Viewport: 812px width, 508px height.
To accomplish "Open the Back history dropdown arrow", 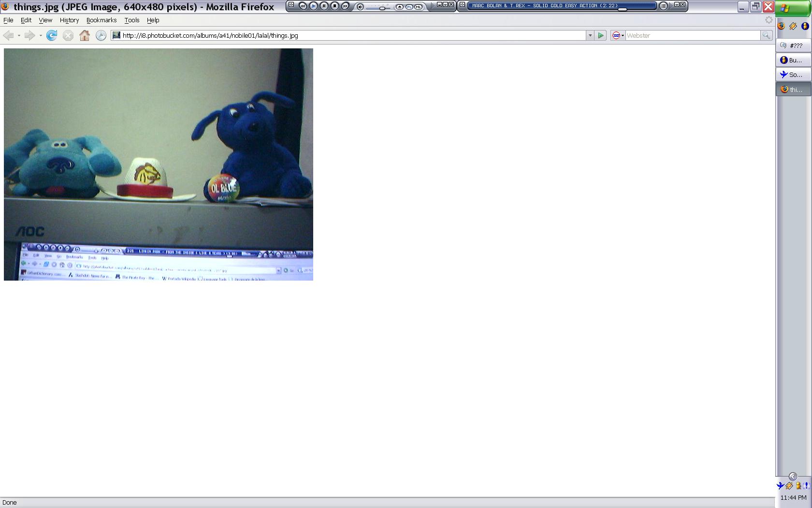I will (18, 35).
